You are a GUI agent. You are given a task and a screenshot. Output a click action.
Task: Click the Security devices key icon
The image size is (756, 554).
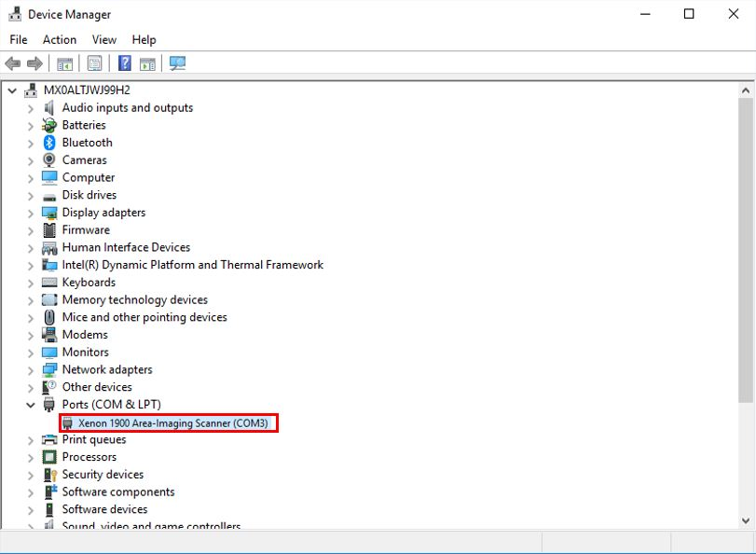tap(50, 475)
